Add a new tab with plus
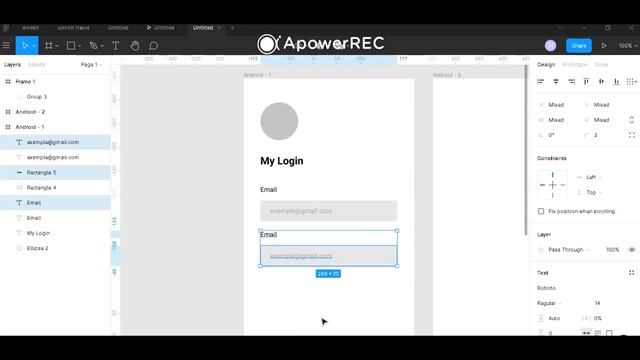The width and height of the screenshot is (640, 360). [x=232, y=28]
